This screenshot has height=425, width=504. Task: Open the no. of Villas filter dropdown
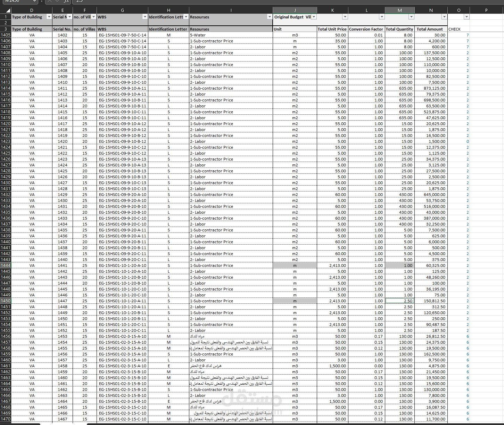point(93,17)
